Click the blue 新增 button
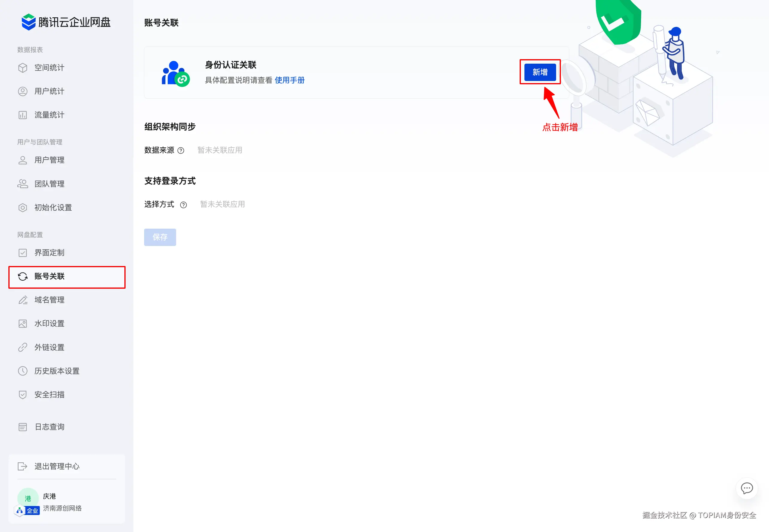The image size is (769, 532). coord(540,72)
